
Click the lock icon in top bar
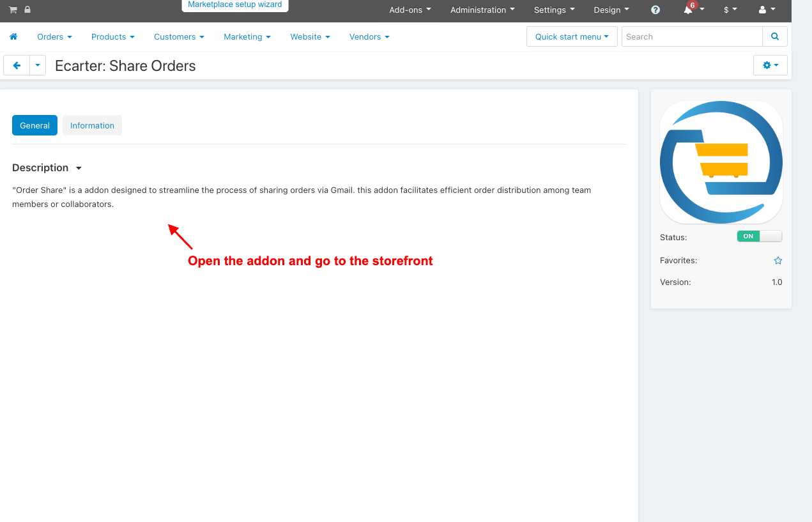(27, 10)
